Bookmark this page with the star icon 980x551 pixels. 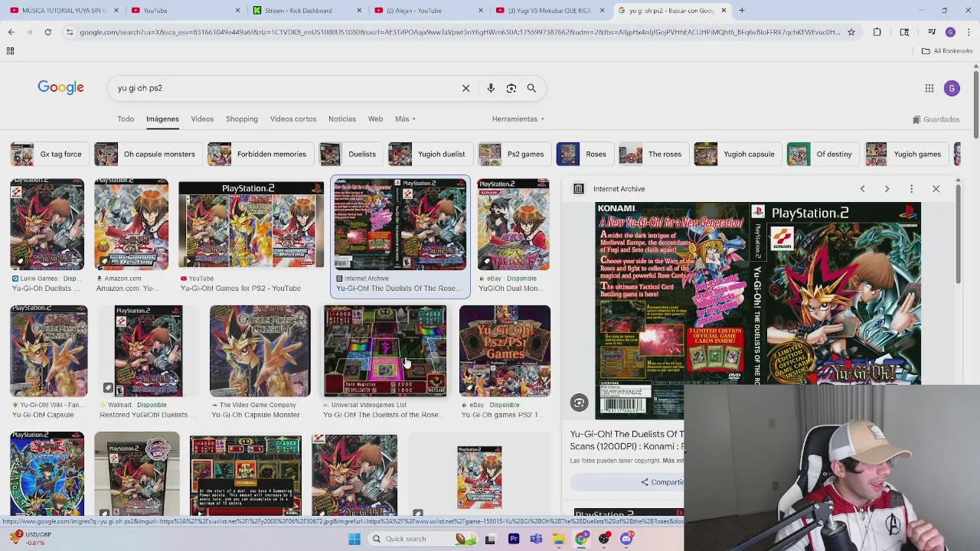851,32
